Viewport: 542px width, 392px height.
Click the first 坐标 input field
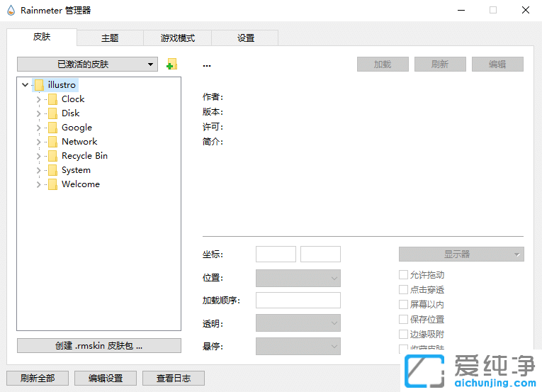pyautogui.click(x=276, y=254)
